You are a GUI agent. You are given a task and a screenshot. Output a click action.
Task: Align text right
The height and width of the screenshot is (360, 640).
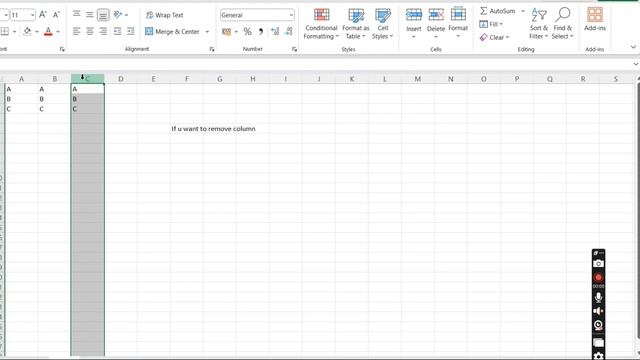(103, 31)
